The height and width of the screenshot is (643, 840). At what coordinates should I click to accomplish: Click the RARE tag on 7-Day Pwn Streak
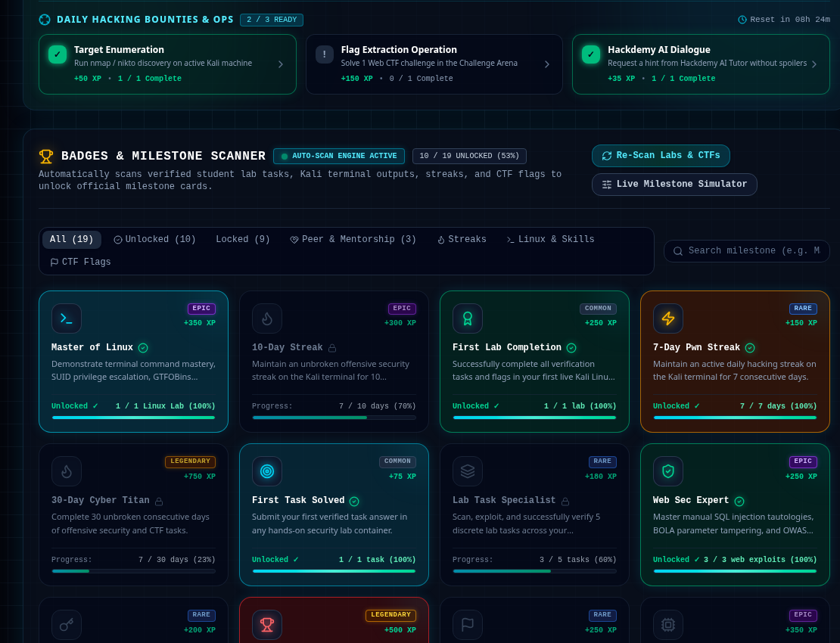coord(802,309)
